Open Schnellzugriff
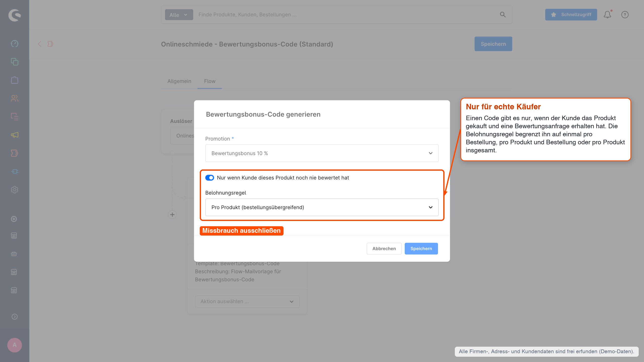The height and width of the screenshot is (362, 644). point(571,15)
